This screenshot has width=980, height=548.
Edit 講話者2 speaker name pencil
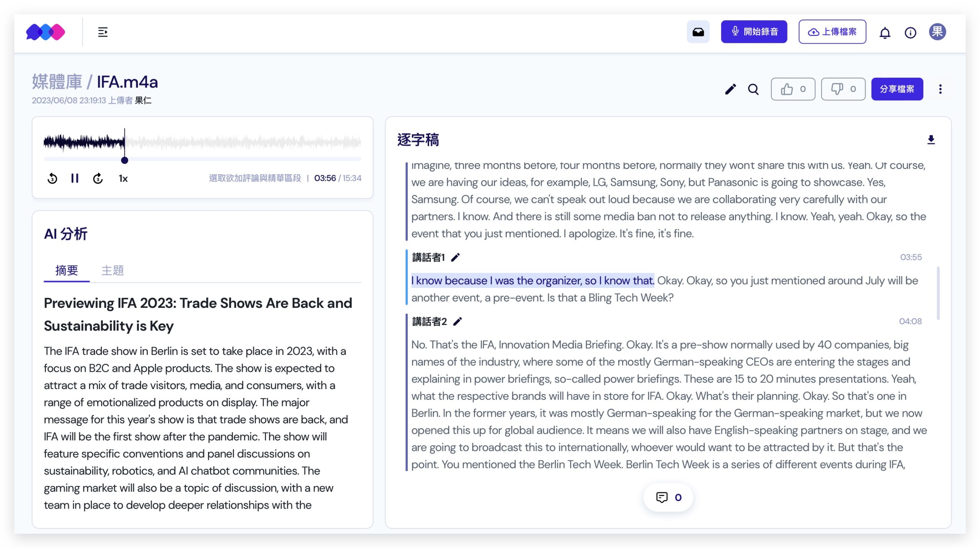(457, 322)
